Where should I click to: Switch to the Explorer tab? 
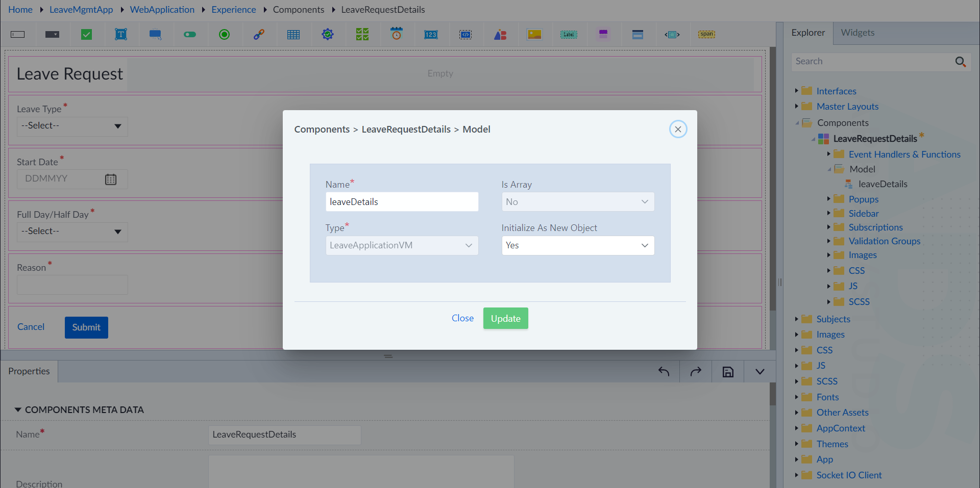pyautogui.click(x=808, y=33)
